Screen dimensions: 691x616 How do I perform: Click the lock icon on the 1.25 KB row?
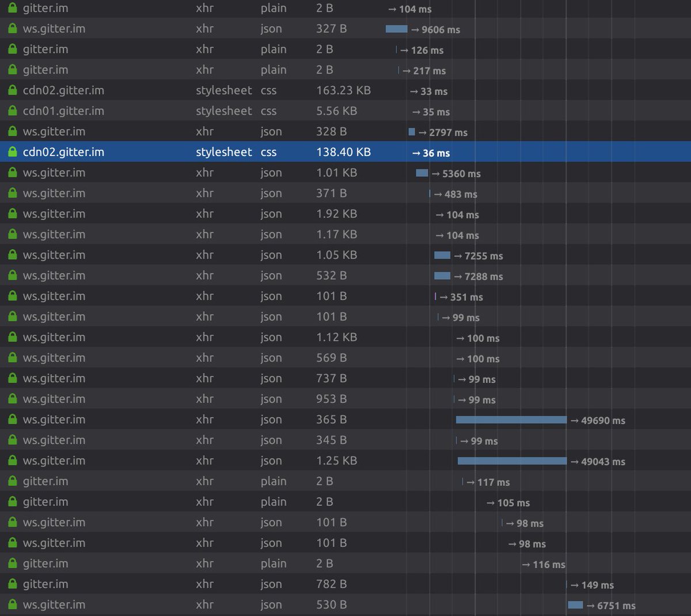(x=12, y=461)
